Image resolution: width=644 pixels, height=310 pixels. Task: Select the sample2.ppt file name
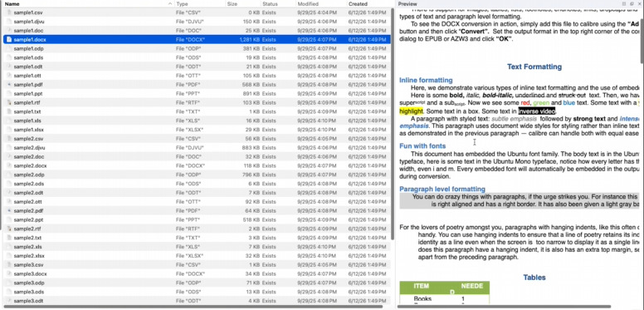(x=28, y=220)
